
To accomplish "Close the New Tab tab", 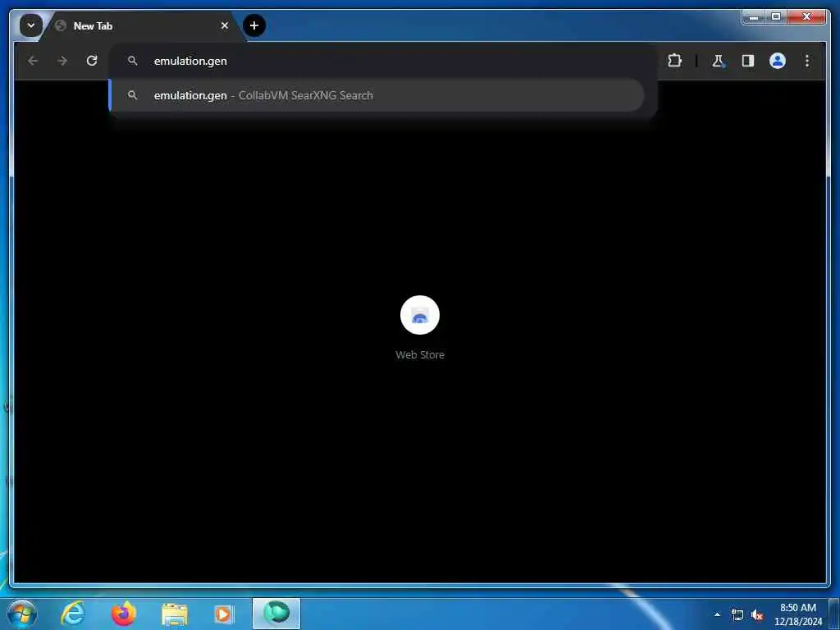I will (x=225, y=25).
